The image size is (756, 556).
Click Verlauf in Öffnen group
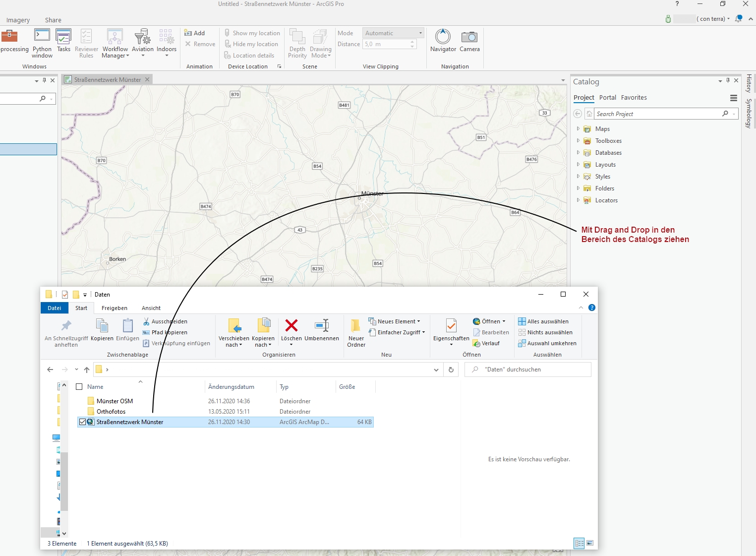click(x=486, y=343)
